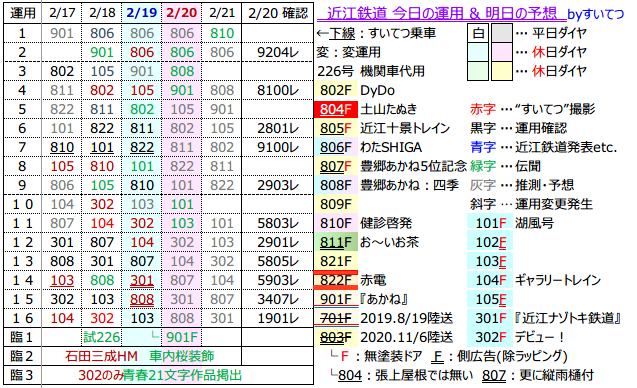This screenshot has height=388, width=637.
Task: Select the 運用 column header
Action: point(22,13)
